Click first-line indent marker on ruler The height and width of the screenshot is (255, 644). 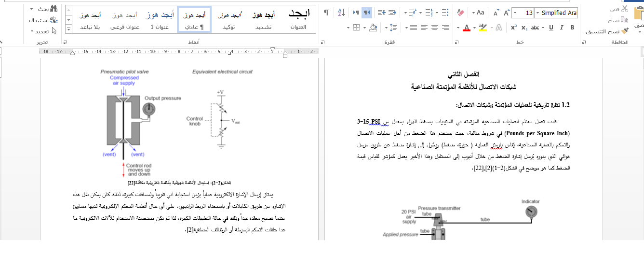point(272,49)
